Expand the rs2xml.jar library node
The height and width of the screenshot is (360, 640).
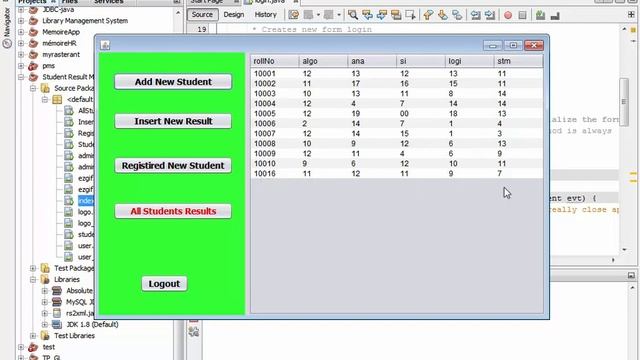pyautogui.click(x=45, y=313)
